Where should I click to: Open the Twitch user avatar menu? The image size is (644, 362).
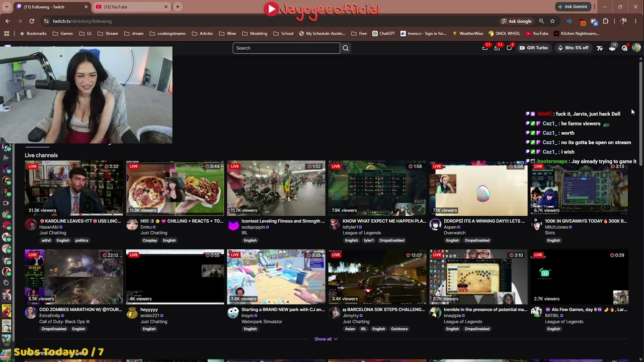tap(636, 48)
